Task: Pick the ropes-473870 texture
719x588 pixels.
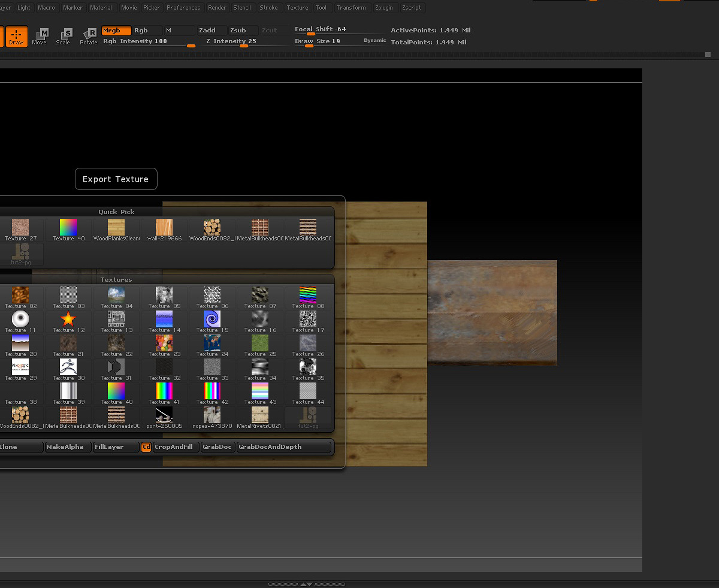Action: coord(212,418)
